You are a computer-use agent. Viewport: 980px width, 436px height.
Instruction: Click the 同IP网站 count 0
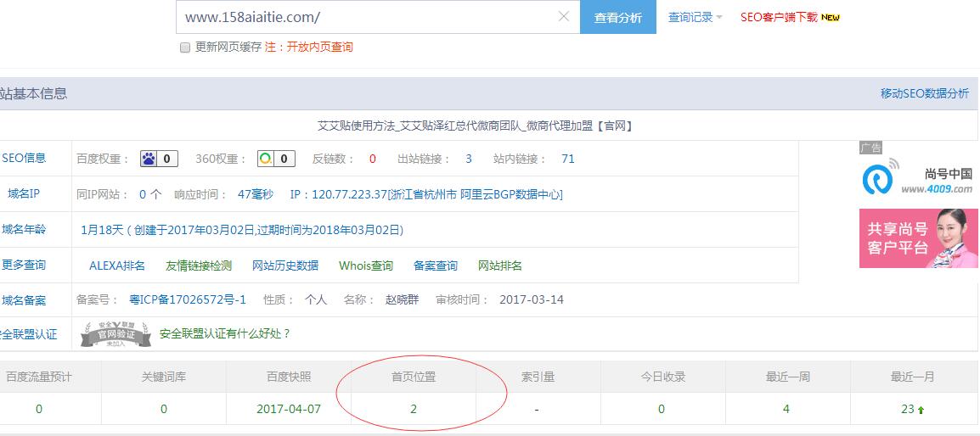143,194
